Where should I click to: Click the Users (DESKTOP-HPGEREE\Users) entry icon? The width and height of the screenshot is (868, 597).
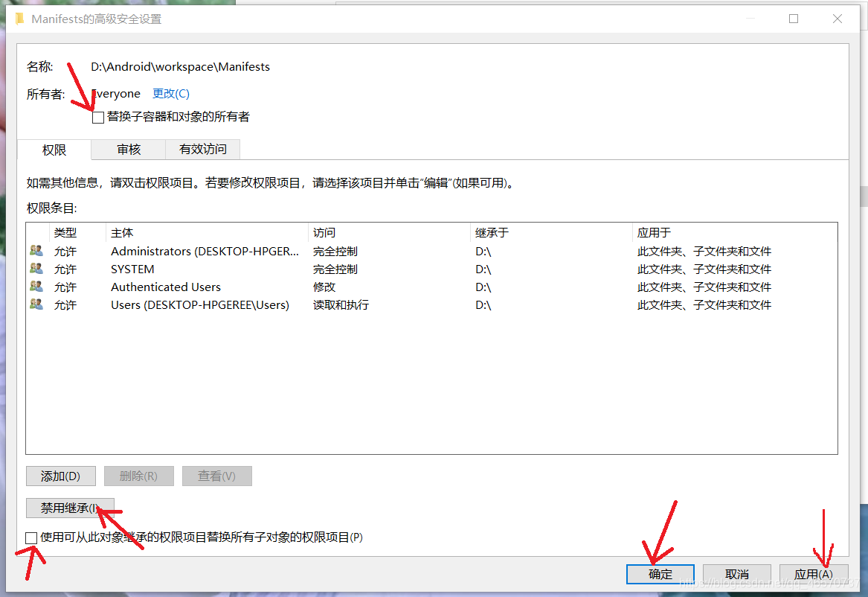pos(36,304)
